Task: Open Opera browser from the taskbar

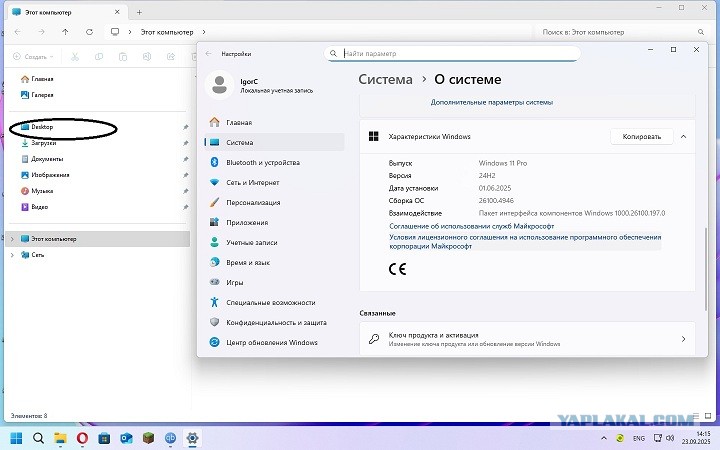Action: [82, 438]
